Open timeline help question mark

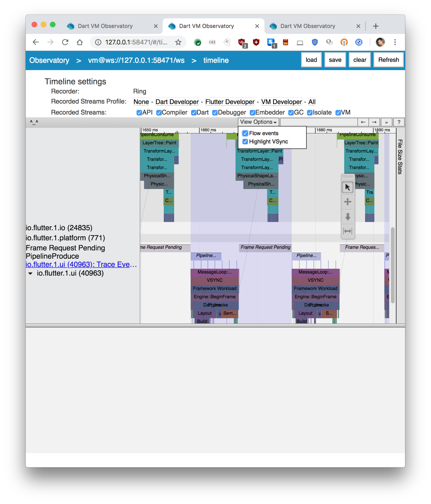399,122
